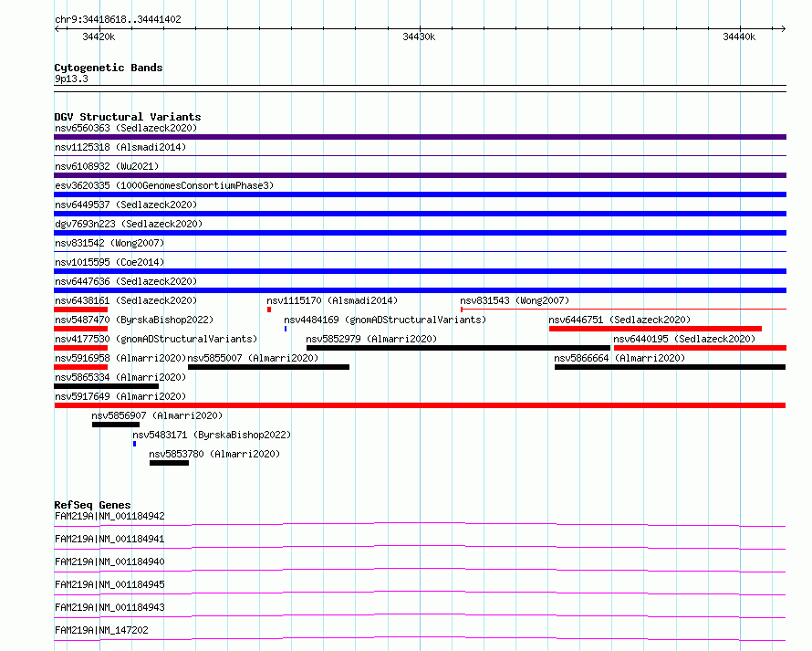Select nsv4177530 (gnomADStructuralVariants) label
Screen dimensions: 812x651
tap(156, 339)
